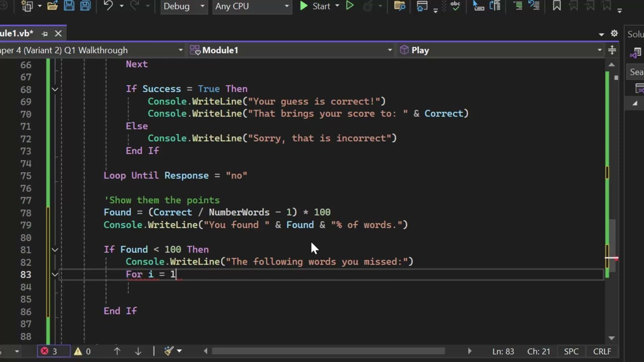The height and width of the screenshot is (362, 644).
Task: Open the Start button dropdown arrow
Action: 337,6
